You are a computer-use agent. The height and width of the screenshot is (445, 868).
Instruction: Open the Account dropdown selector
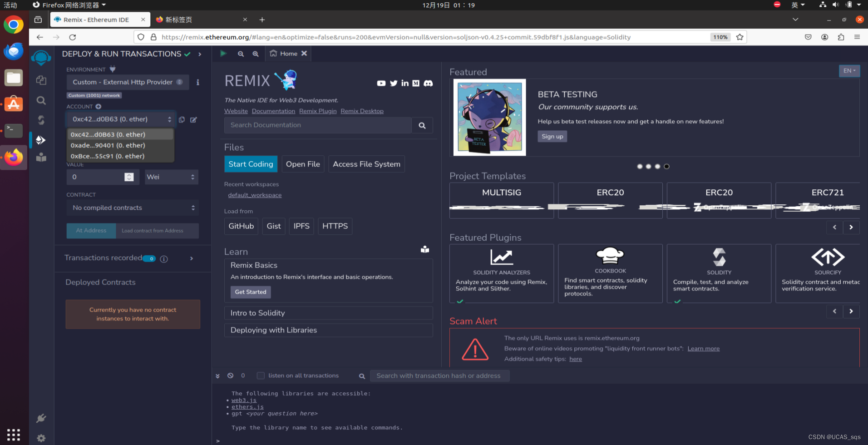[120, 119]
